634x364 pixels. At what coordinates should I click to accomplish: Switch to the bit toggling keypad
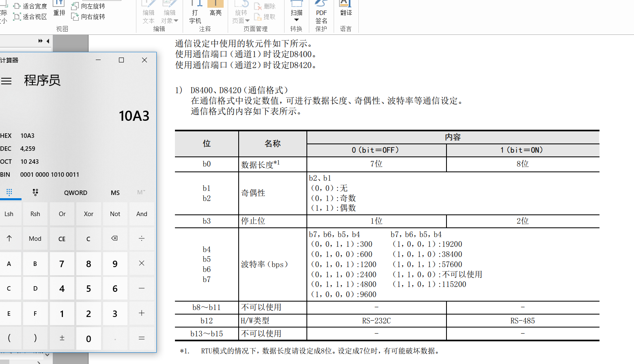click(35, 193)
